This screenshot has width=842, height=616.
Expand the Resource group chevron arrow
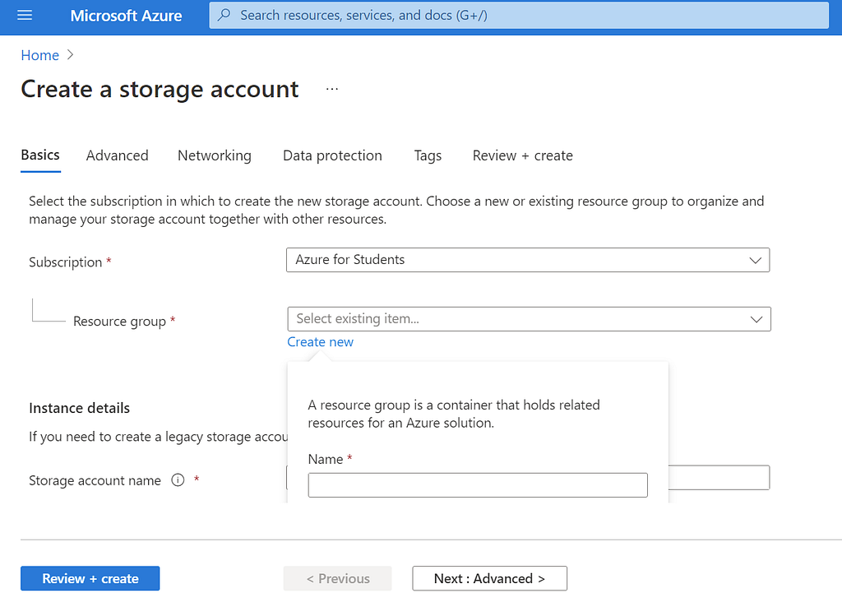pos(756,320)
